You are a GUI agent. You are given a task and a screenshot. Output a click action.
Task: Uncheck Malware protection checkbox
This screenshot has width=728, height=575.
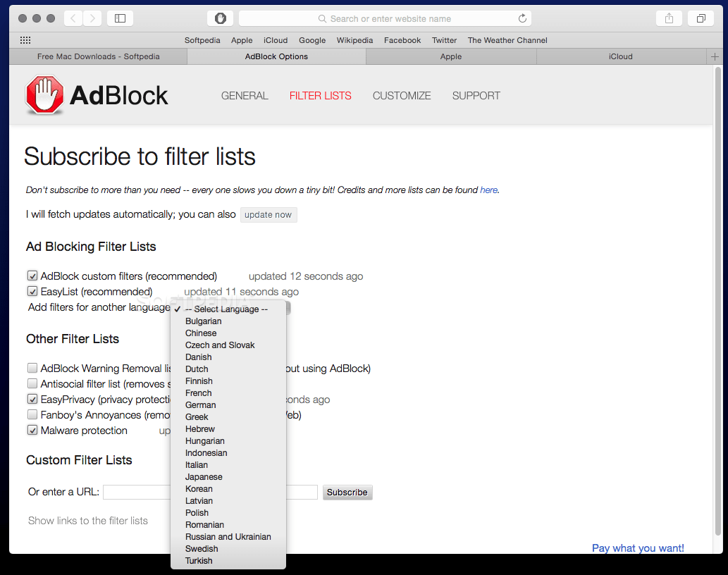click(32, 431)
